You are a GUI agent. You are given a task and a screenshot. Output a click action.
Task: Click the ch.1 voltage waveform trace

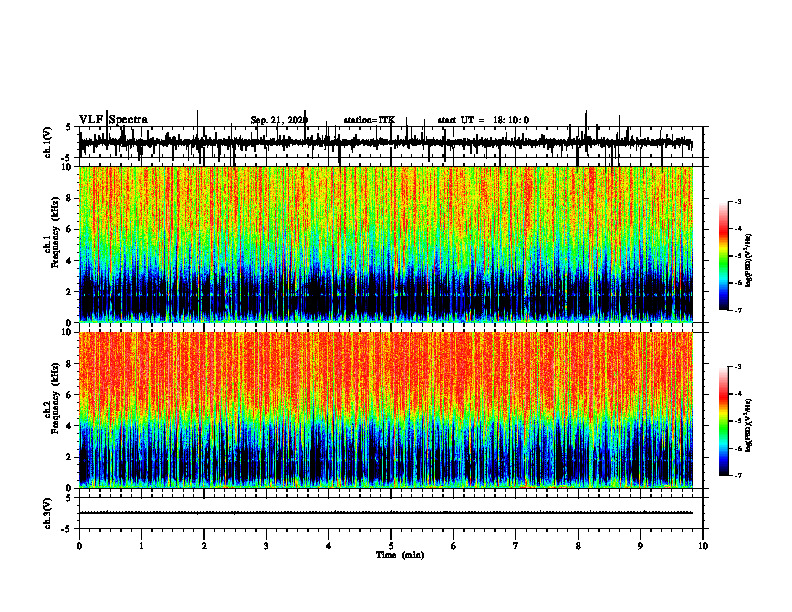[386, 142]
